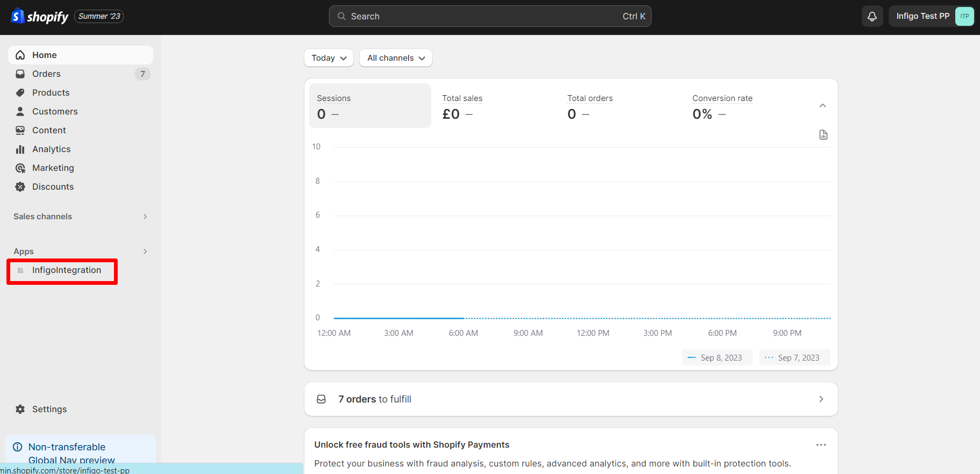Click the Sales channels heading

pyautogui.click(x=42, y=217)
